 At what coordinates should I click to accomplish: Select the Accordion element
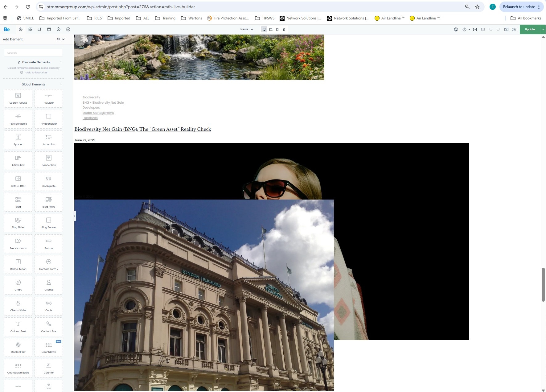point(49,140)
